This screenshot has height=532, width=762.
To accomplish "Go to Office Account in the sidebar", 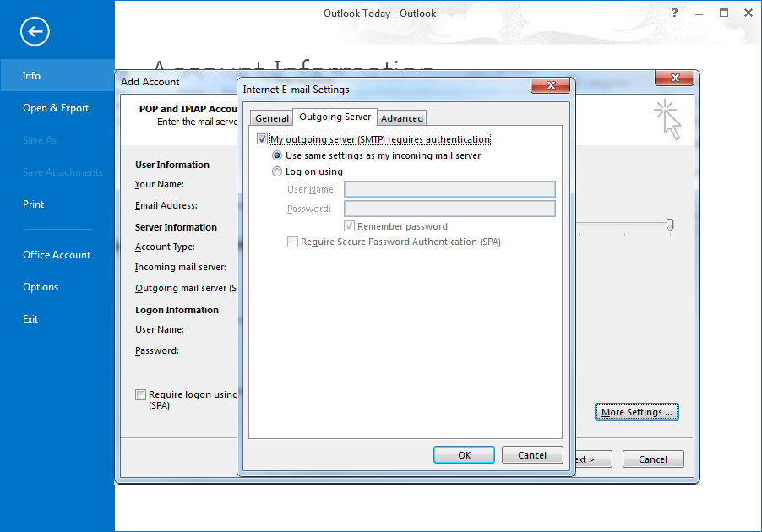I will pyautogui.click(x=57, y=255).
